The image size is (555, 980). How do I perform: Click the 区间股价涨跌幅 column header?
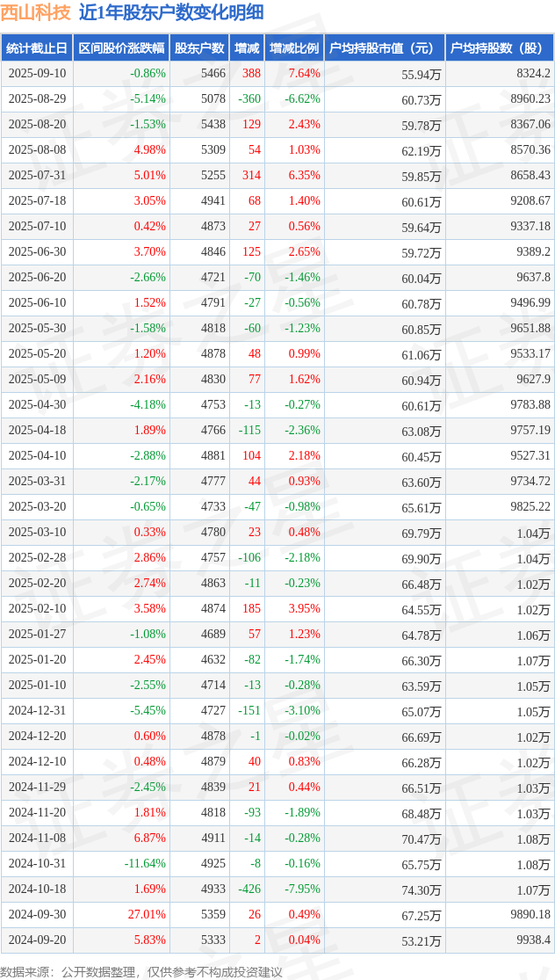(121, 48)
